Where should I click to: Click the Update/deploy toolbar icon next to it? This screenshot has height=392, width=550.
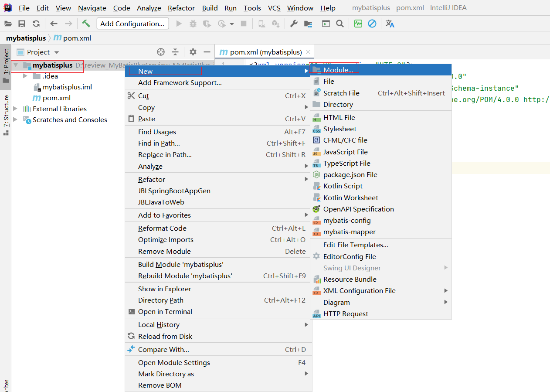(x=275, y=24)
